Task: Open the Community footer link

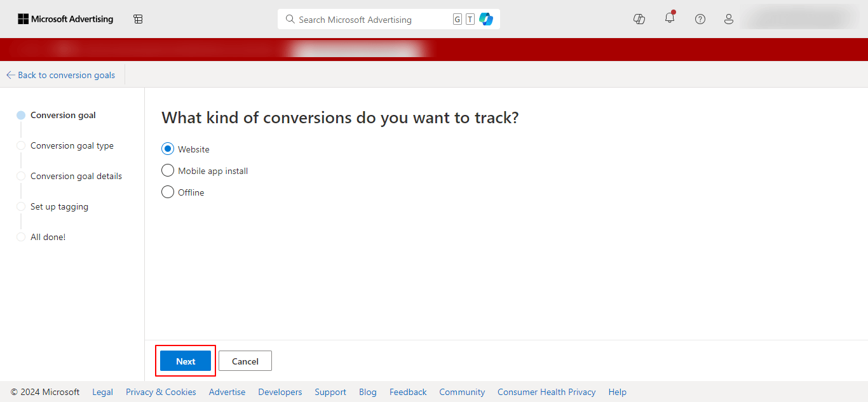Action: [x=462, y=392]
